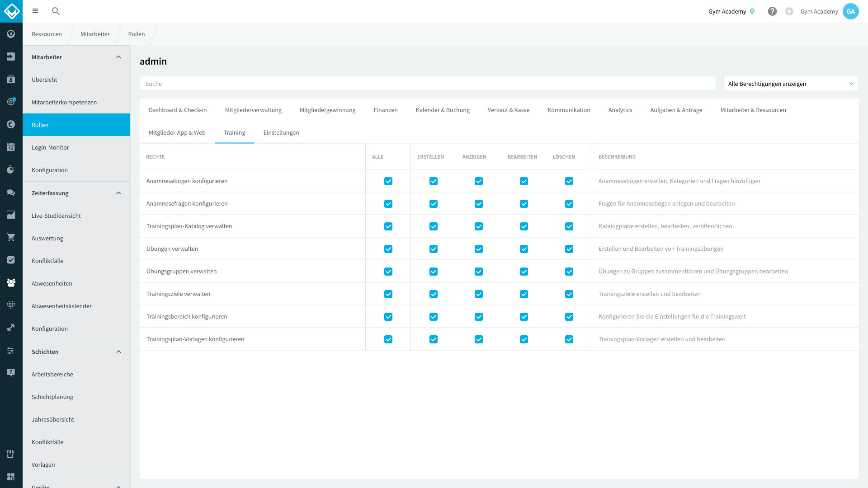Open the marketplace store sidebar icon
This screenshot has width=868, height=488.
(x=11, y=454)
